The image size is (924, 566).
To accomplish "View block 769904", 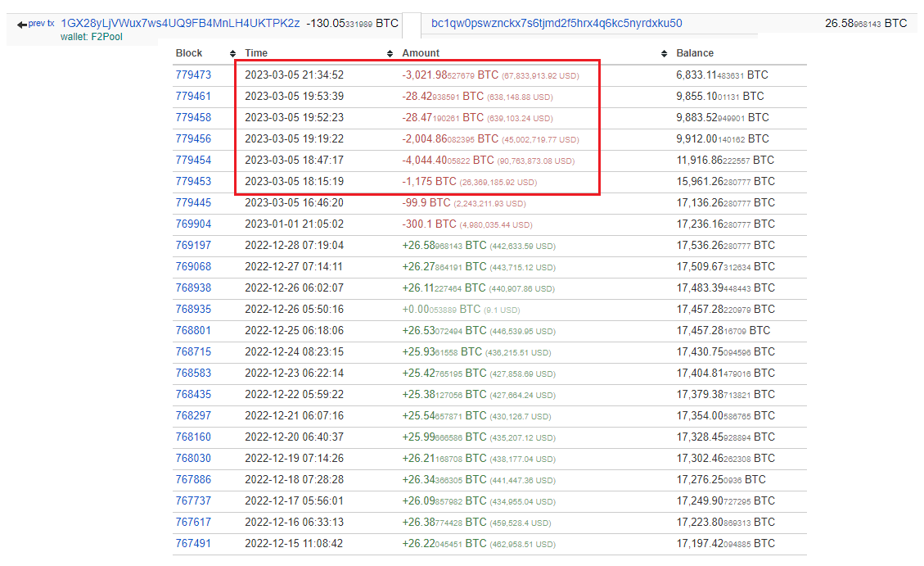I will (193, 224).
